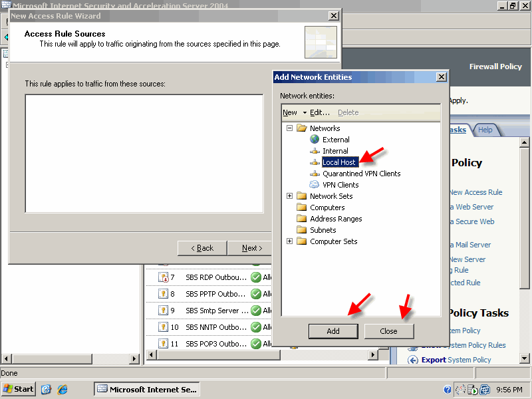
Task: Click the allow icon for SBS NNTP rule
Action: 256,327
